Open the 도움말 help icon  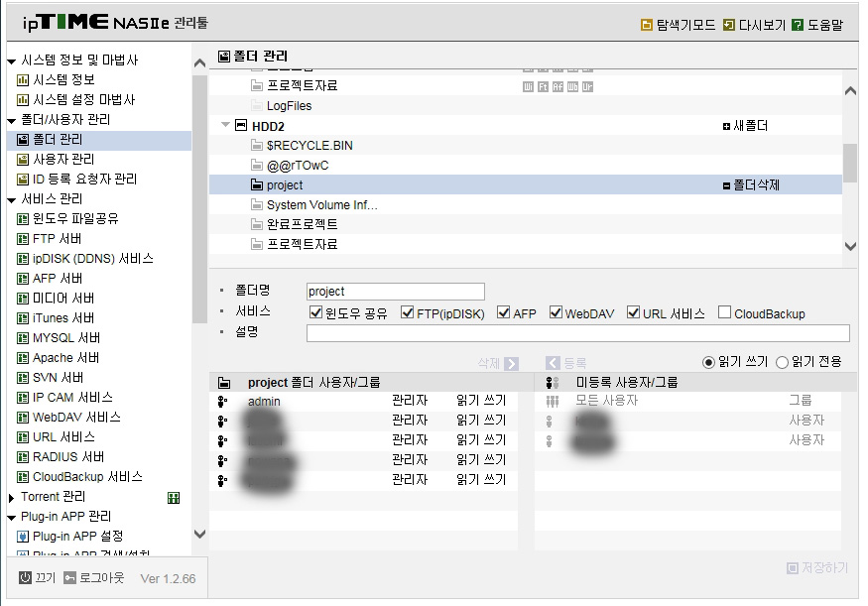pos(798,25)
